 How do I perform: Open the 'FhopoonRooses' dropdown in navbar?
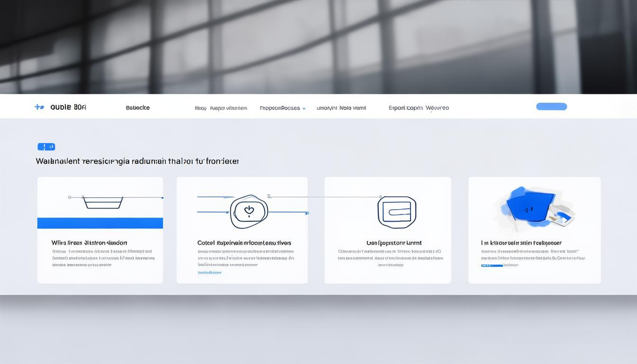click(280, 108)
